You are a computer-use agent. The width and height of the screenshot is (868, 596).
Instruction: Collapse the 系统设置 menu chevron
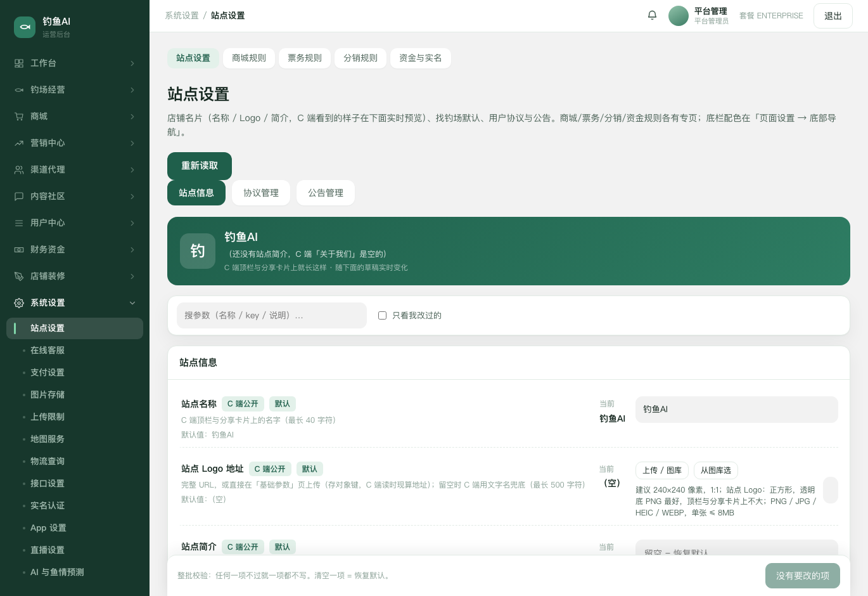[x=132, y=303]
